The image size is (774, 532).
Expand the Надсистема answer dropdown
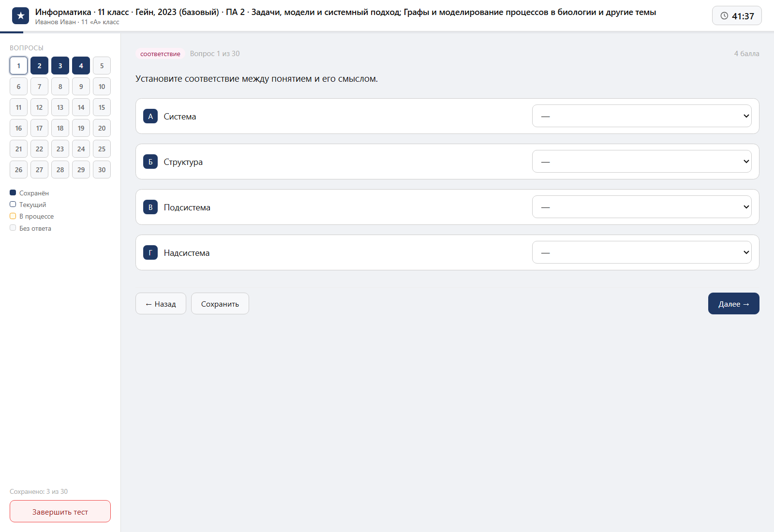(x=641, y=252)
